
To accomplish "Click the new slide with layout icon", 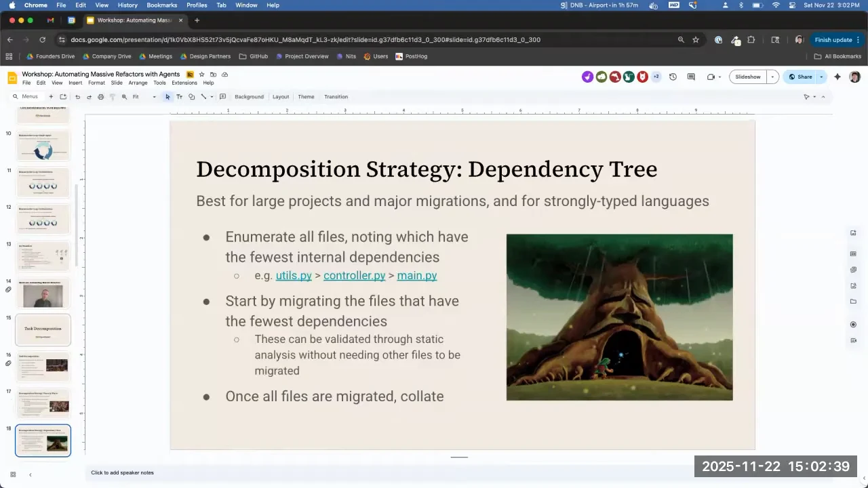I will pos(63,97).
